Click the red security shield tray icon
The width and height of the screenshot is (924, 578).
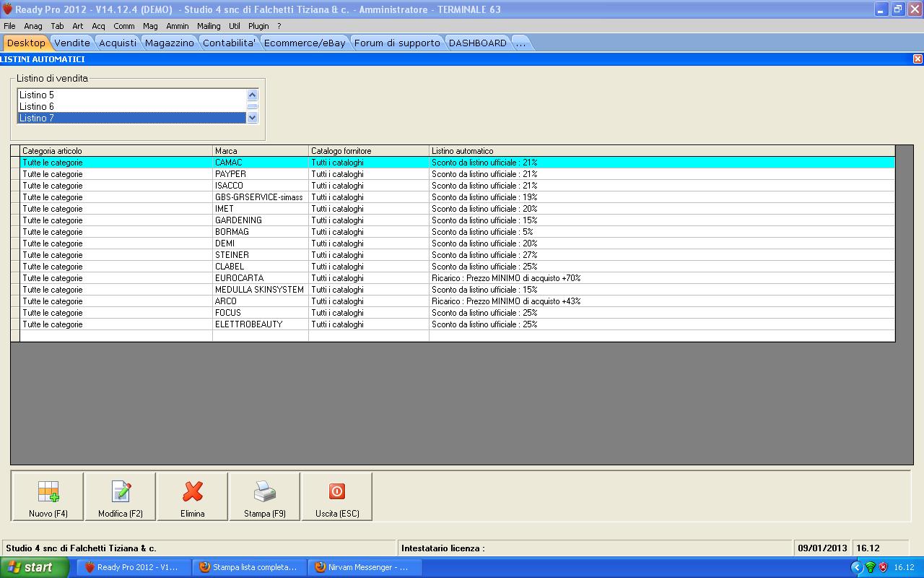point(883,567)
